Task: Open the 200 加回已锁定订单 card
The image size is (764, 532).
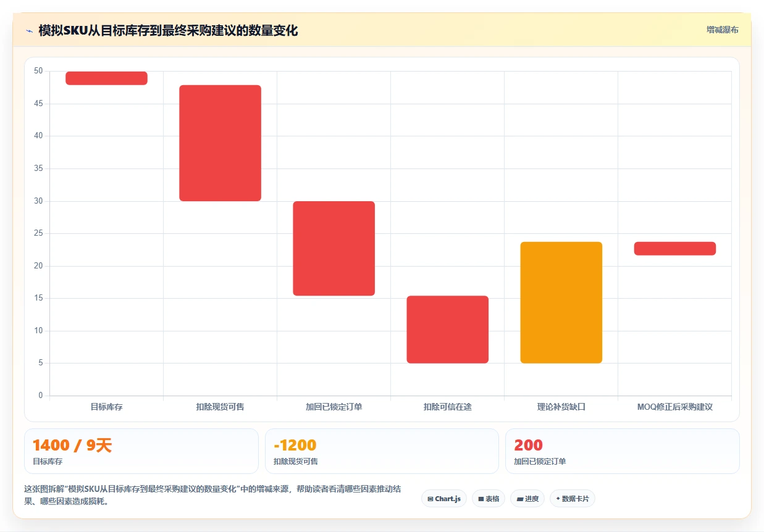Action: [x=622, y=451]
